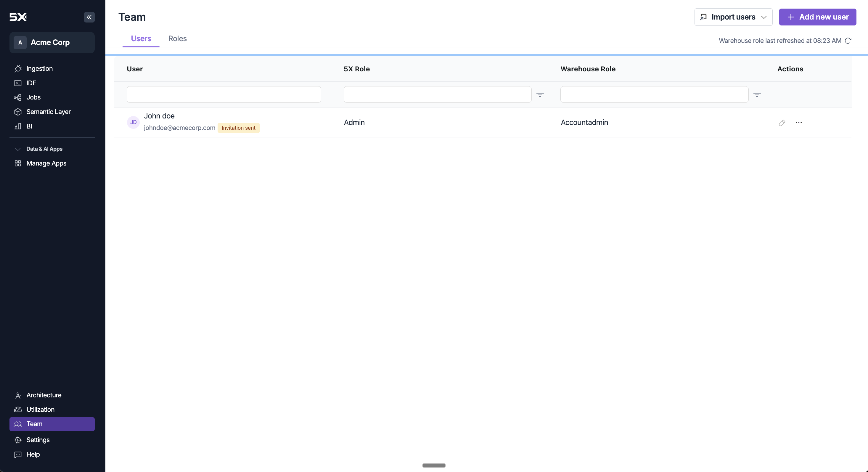The image size is (868, 472).
Task: Click the User column search field
Action: (x=224, y=94)
